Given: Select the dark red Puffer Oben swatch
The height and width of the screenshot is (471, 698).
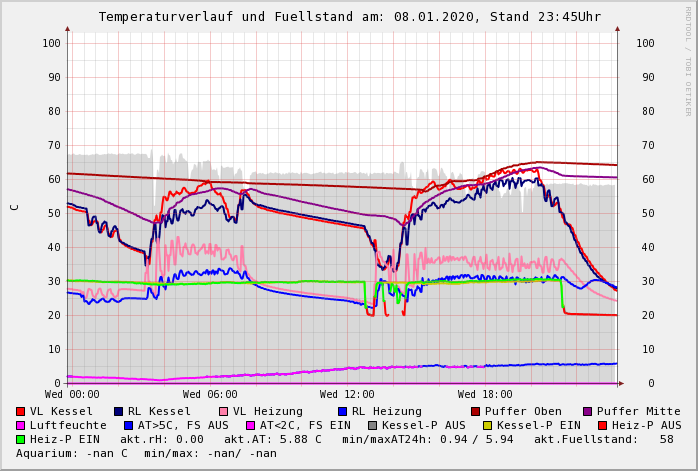Looking at the screenshot, I should click(475, 411).
